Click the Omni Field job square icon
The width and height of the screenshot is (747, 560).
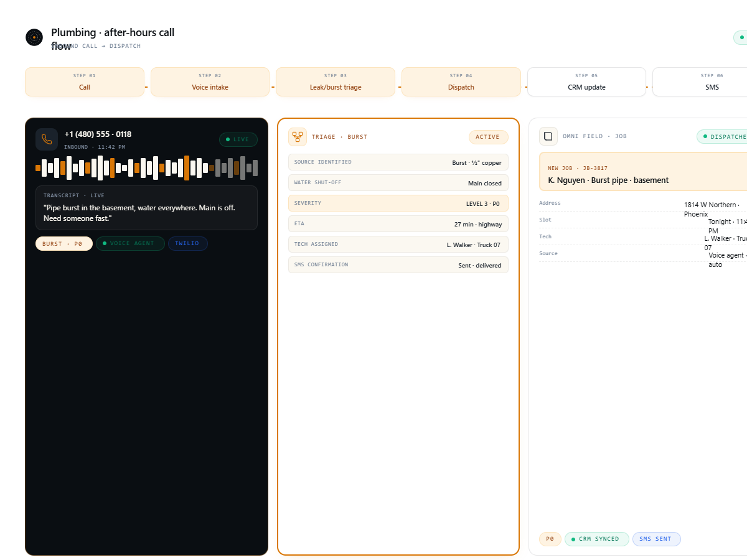point(548,136)
